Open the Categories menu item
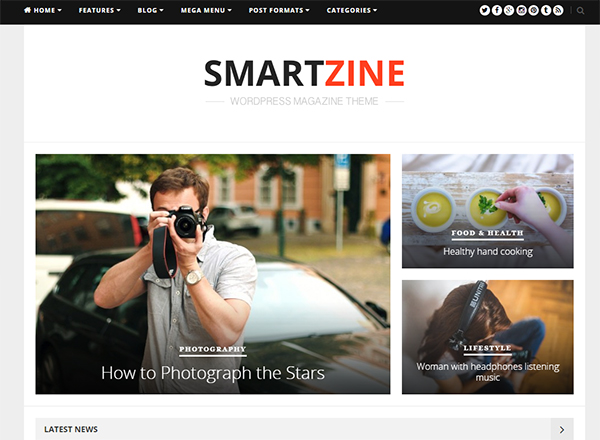The image size is (600, 440). point(352,10)
